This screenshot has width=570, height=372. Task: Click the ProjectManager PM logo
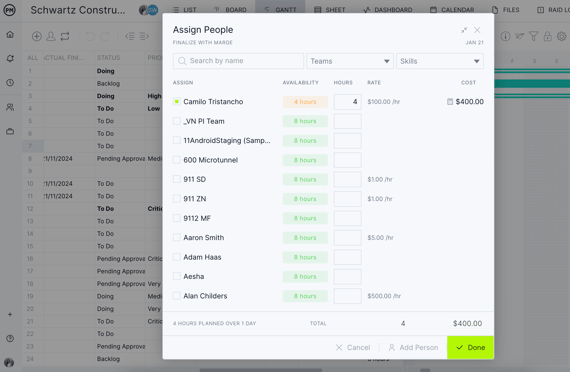(9, 10)
